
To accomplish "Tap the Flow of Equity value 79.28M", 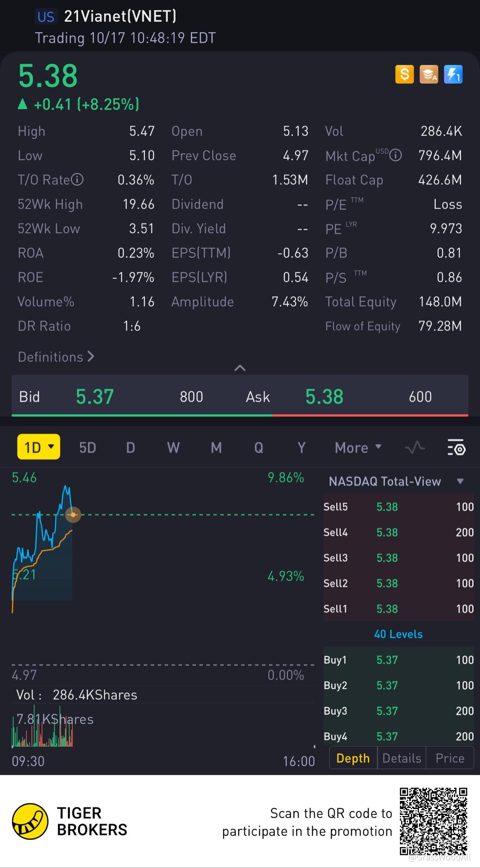I will (x=440, y=326).
